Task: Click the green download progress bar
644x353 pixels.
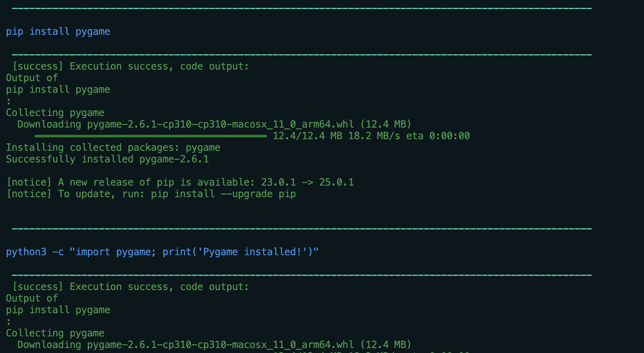Action: (151, 136)
